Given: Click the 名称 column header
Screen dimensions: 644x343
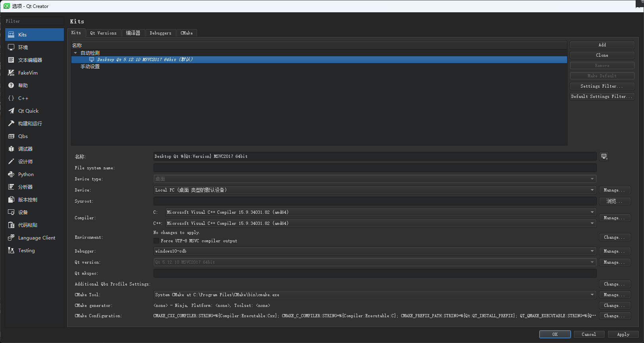Looking at the screenshot, I should click(319, 45).
